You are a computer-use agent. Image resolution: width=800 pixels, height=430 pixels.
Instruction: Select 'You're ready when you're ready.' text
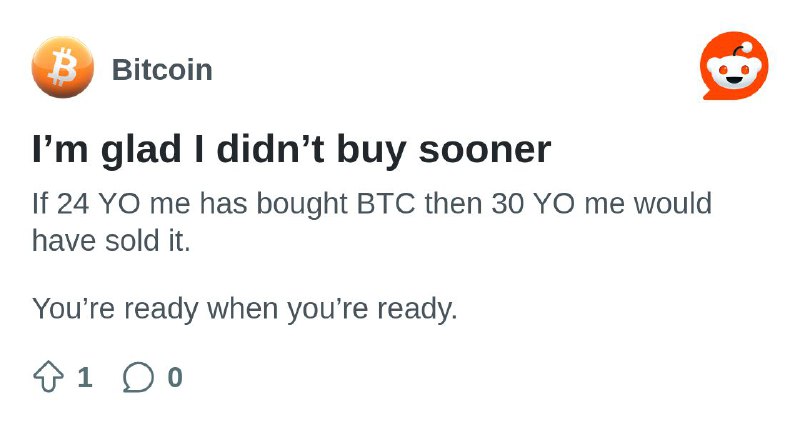pos(244,309)
